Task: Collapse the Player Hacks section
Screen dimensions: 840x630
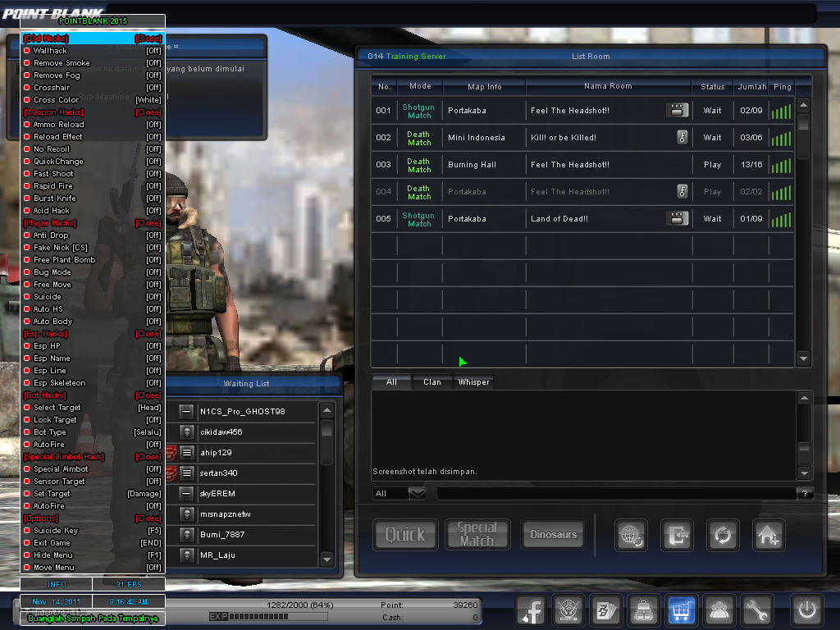Action: click(x=148, y=223)
